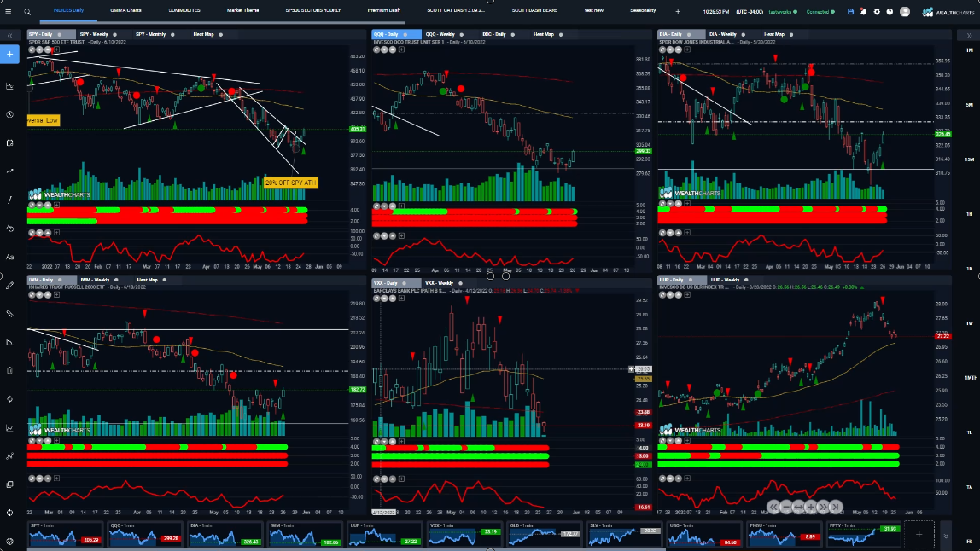Open the VXX - 1min mini chart
980x551 pixels.
pyautogui.click(x=464, y=535)
